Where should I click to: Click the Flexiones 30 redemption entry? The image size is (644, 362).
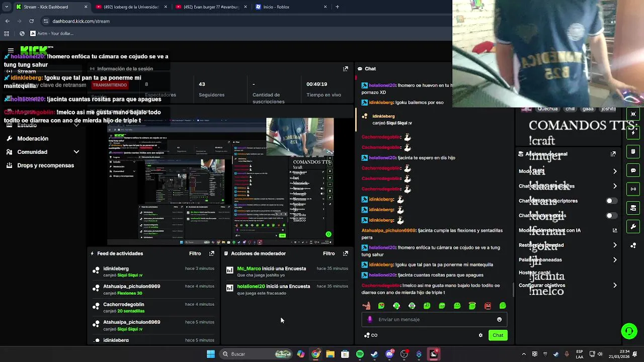(x=130, y=293)
